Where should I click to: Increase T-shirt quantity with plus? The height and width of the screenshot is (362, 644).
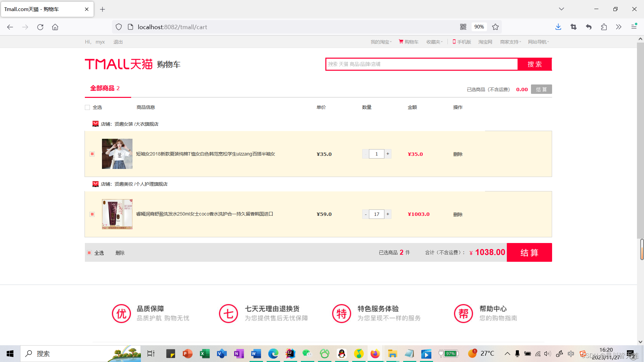[x=388, y=154]
